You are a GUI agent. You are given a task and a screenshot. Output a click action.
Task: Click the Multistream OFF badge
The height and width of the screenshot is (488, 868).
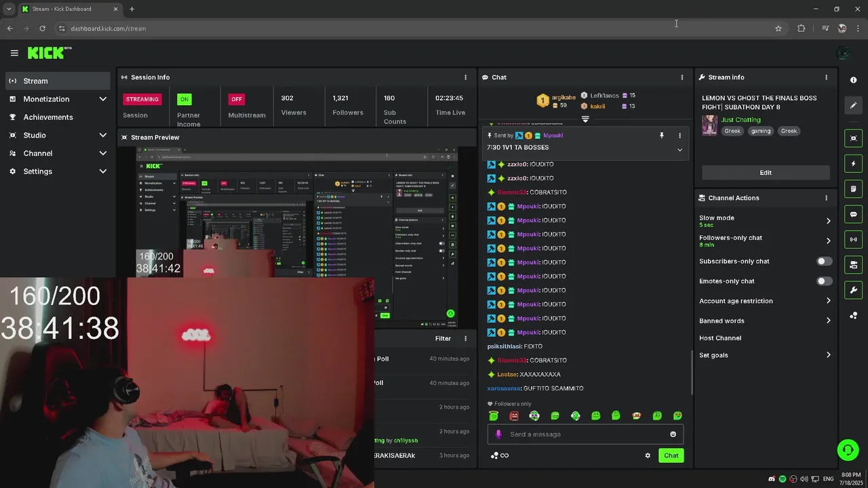point(237,99)
